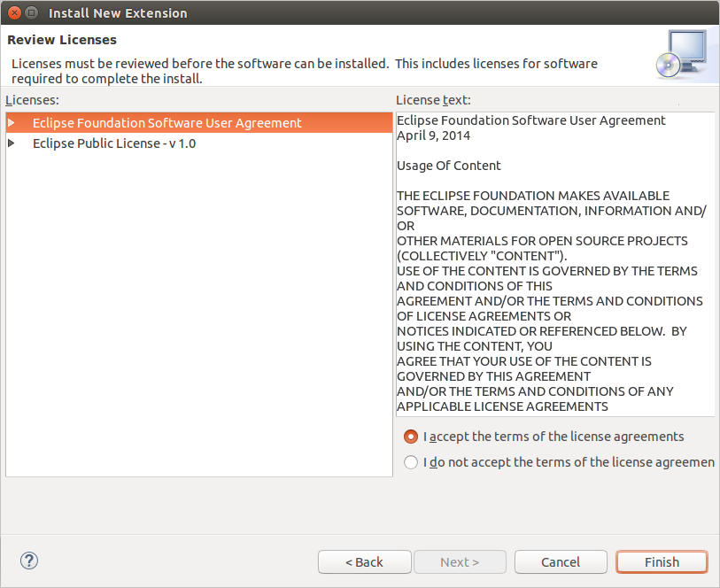Expand the Eclipse Foundation Software User Agreement entry
Screen dimensions: 720x588
coord(12,122)
